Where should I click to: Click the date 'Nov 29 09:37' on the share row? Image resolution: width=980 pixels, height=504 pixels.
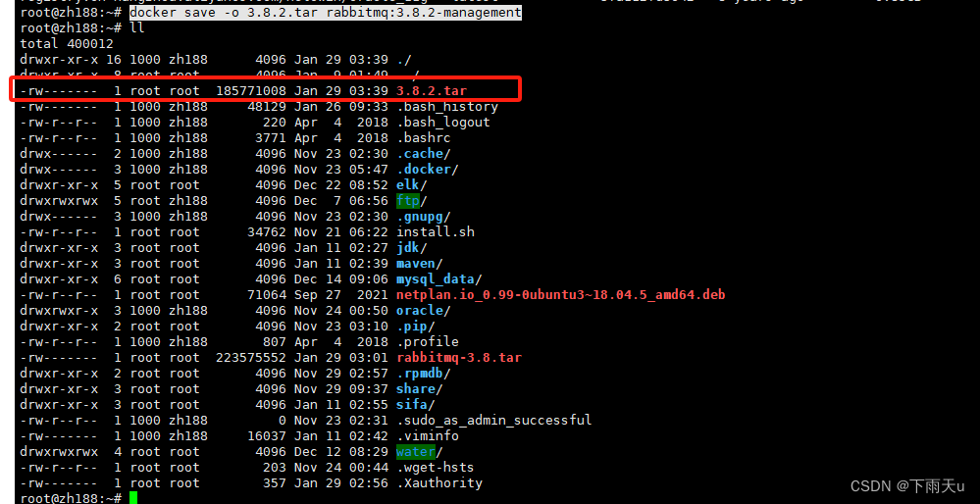click(341, 389)
